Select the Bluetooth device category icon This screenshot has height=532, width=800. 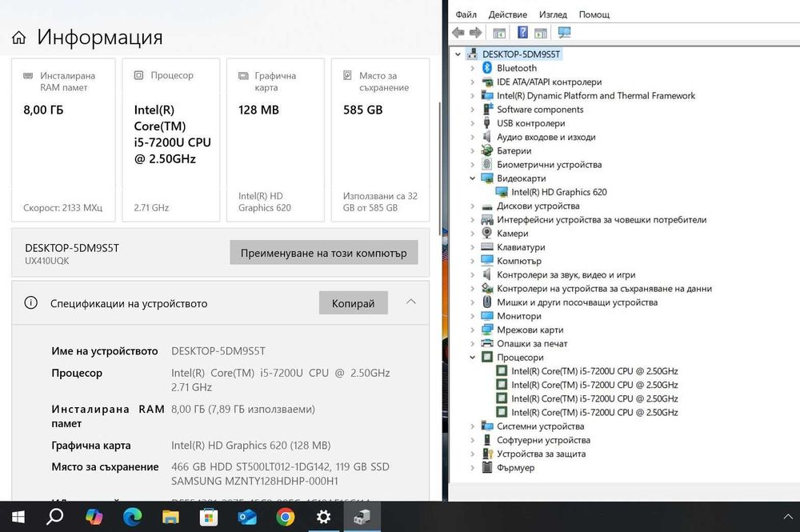(x=486, y=68)
